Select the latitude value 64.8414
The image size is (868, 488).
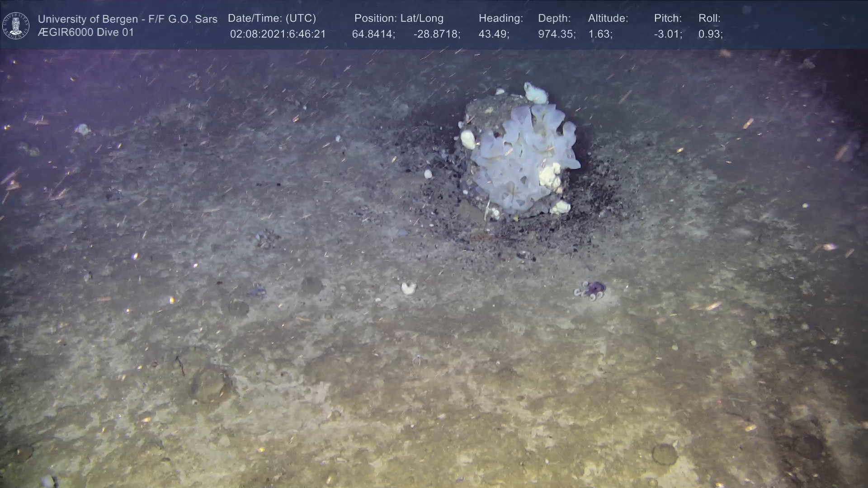[x=373, y=34]
